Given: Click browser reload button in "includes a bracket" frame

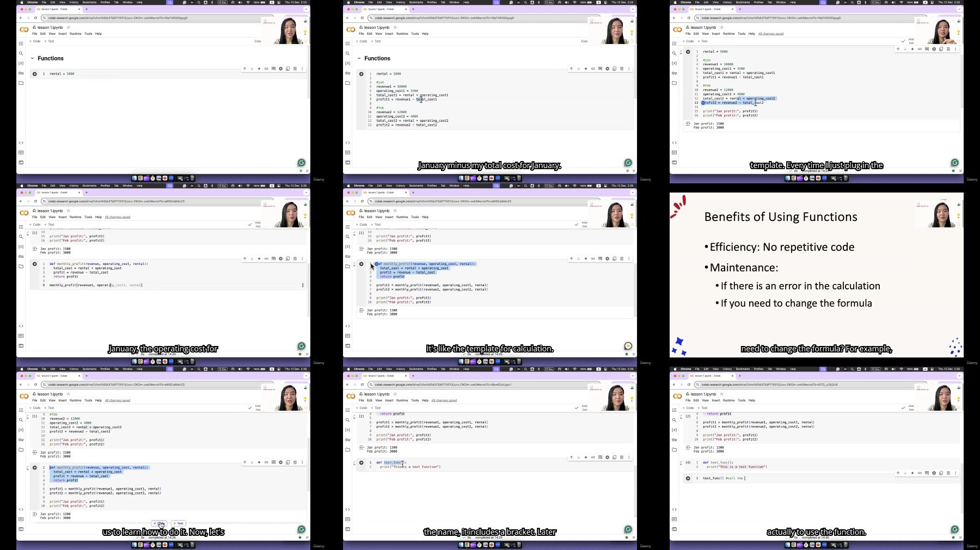Looking at the screenshot, I should click(x=362, y=385).
